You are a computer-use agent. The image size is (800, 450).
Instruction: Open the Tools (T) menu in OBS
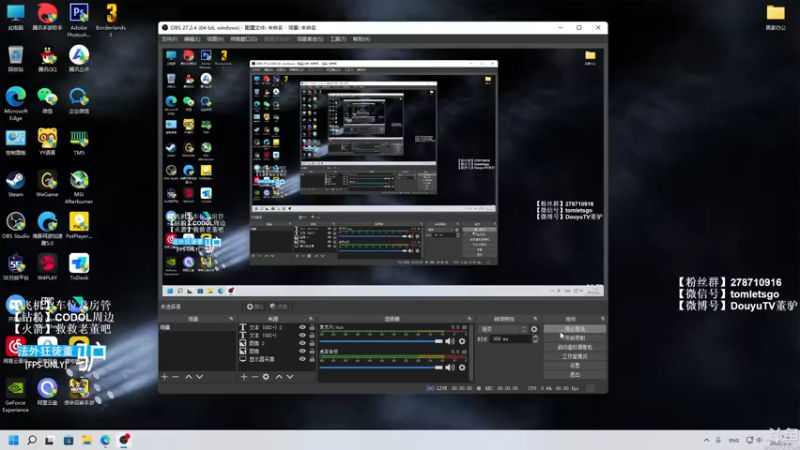click(x=338, y=39)
